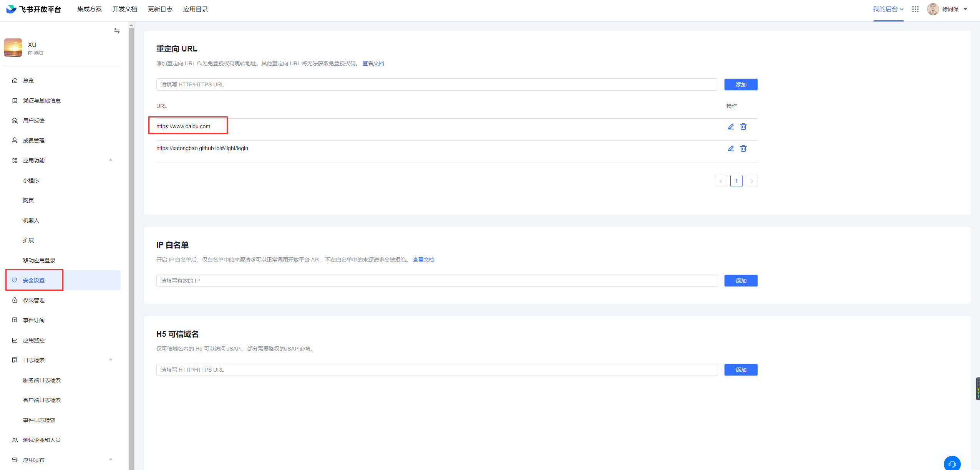Image resolution: width=980 pixels, height=470 pixels.
Task: Edit the baidu.com redirect URL entry
Action: (x=731, y=127)
